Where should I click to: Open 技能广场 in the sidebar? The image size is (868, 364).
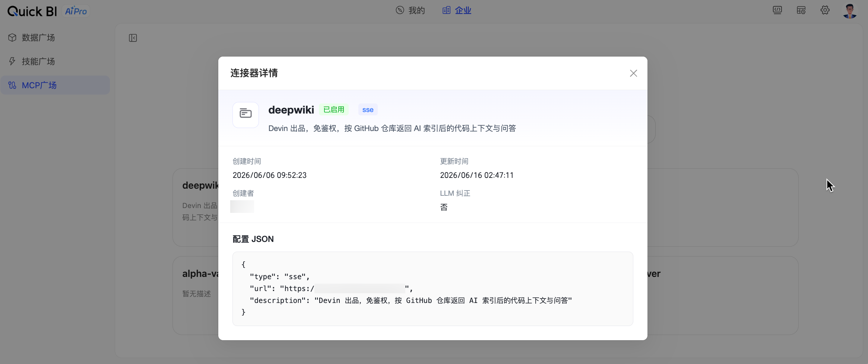[55, 61]
